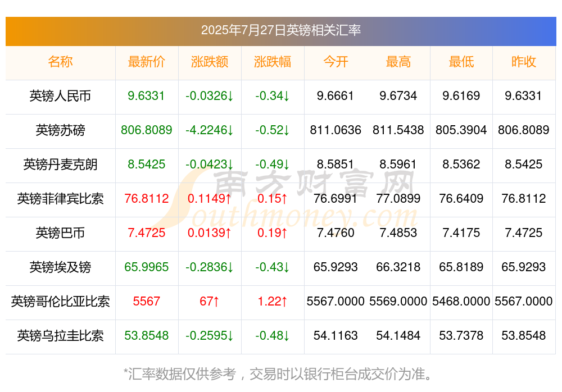This screenshot has width=562, height=392.
Task: Click latest price 5567 in red
Action: click(x=146, y=301)
